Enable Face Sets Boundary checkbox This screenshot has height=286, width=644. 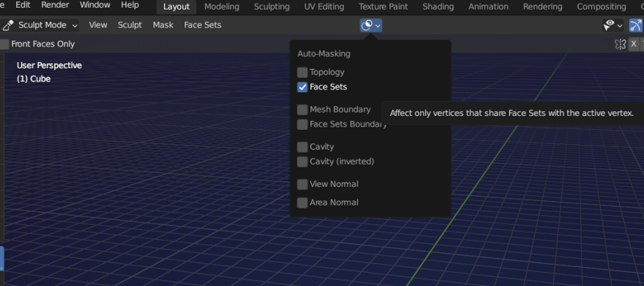click(302, 124)
